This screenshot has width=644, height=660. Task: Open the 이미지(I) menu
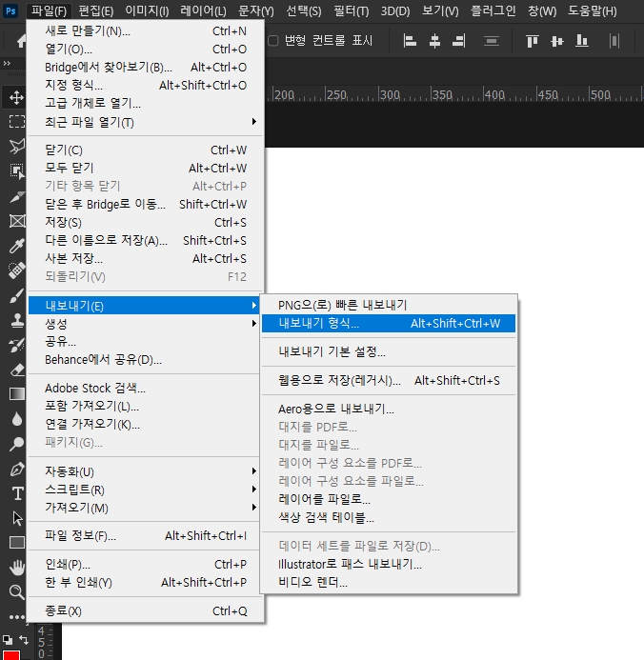point(147,10)
